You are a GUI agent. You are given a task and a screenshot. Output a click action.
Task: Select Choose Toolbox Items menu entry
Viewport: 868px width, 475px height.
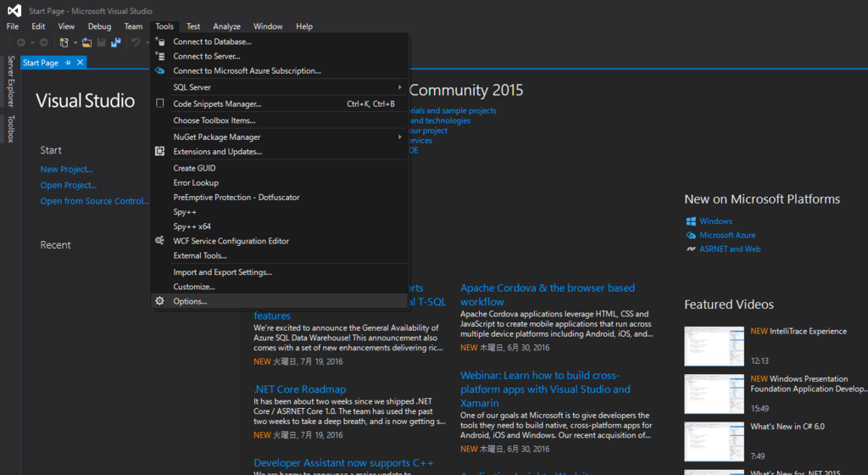pos(280,120)
